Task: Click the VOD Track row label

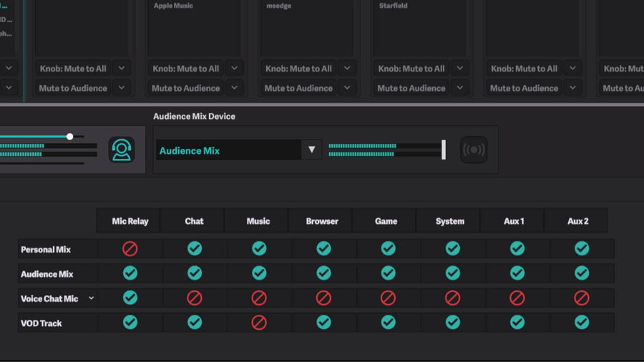Action: click(41, 323)
